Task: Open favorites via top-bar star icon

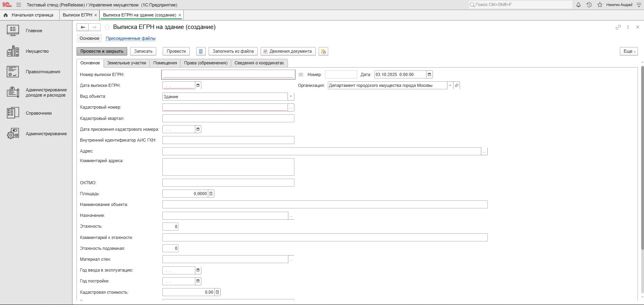Action: pyautogui.click(x=600, y=5)
